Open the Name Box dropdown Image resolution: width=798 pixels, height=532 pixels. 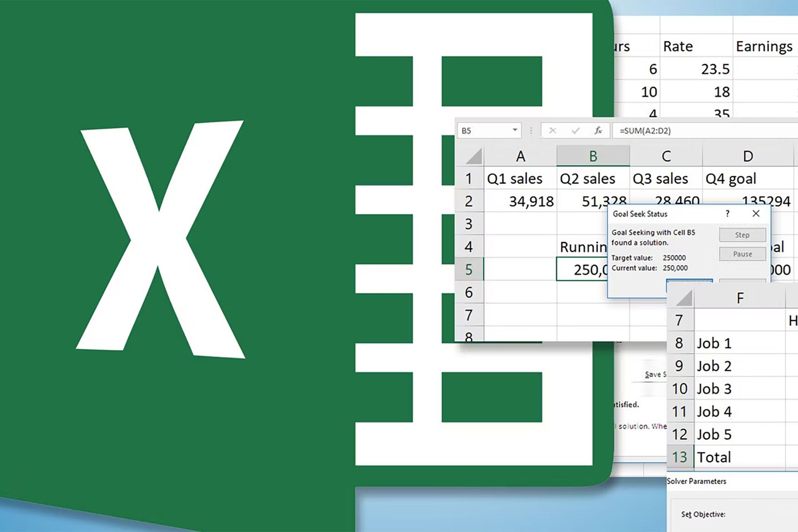(515, 130)
